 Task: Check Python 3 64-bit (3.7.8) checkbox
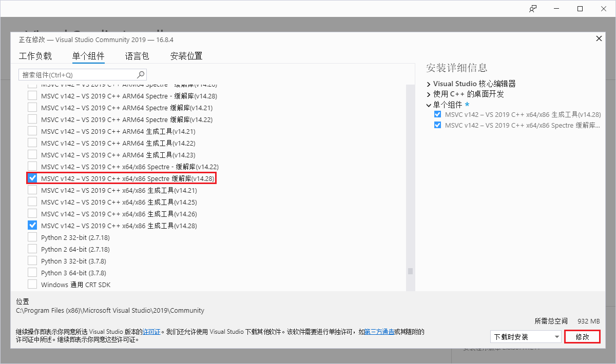pos(32,273)
